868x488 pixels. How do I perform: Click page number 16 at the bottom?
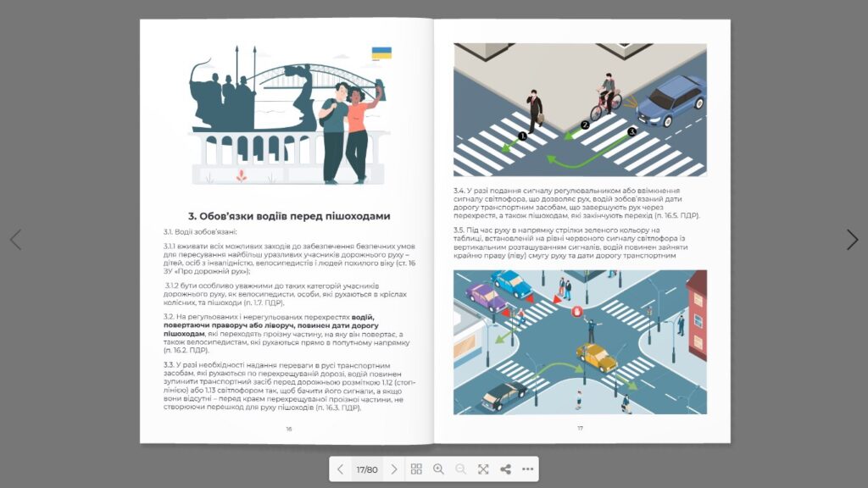[288, 429]
